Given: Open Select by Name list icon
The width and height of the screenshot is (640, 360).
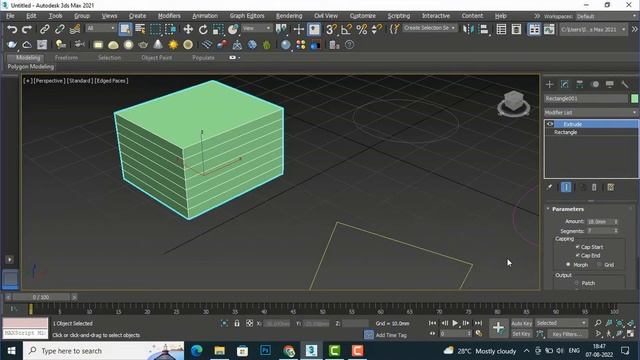Looking at the screenshot, I should tap(140, 29).
